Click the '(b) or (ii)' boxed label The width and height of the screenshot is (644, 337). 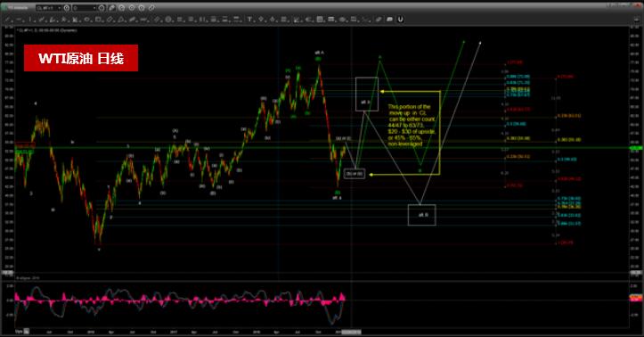coord(354,174)
